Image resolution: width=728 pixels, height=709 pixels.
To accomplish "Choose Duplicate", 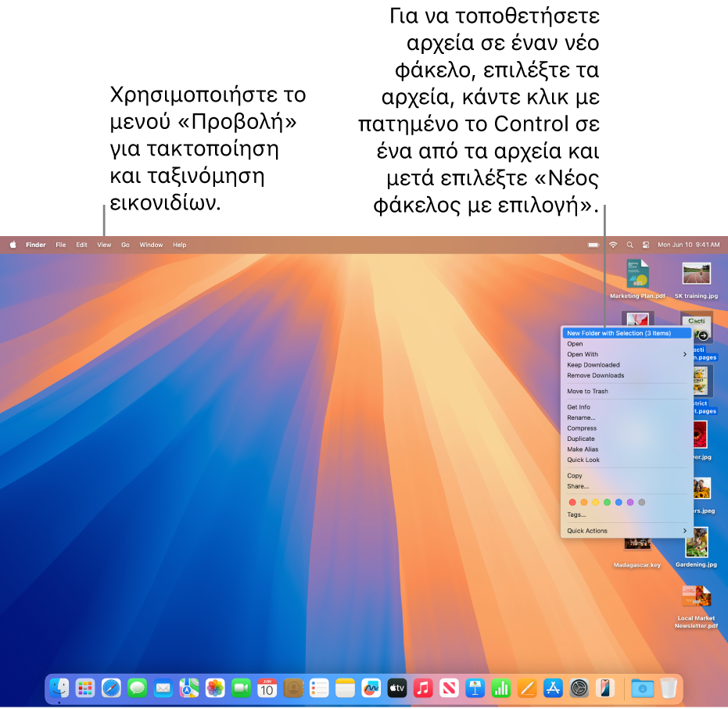I will click(x=627, y=439).
